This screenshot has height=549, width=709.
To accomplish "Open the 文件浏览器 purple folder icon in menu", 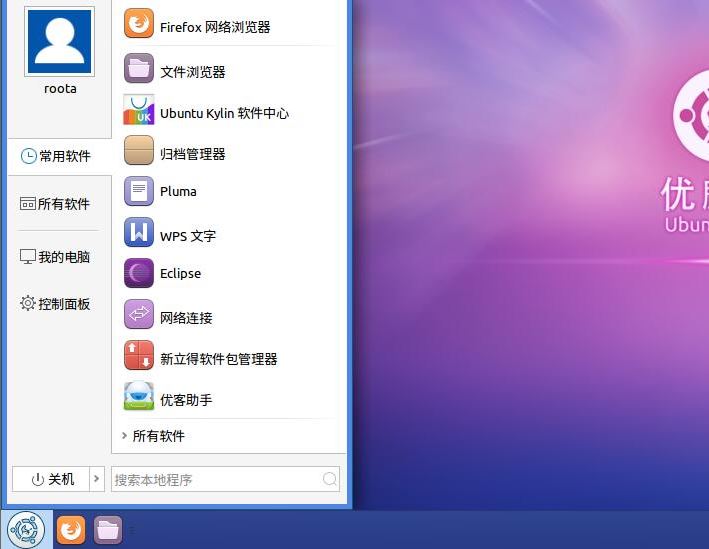I will pyautogui.click(x=139, y=68).
